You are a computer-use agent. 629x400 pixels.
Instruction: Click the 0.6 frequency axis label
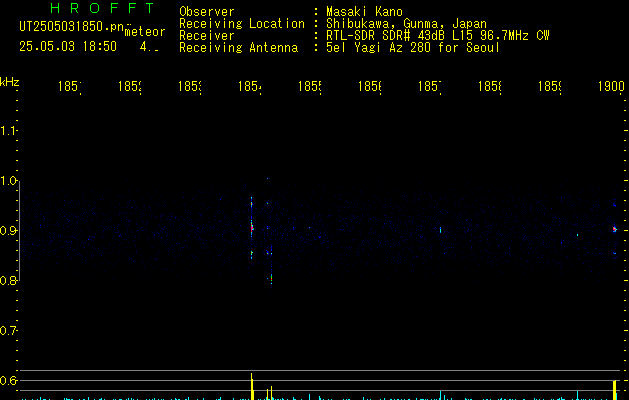[x=8, y=380]
